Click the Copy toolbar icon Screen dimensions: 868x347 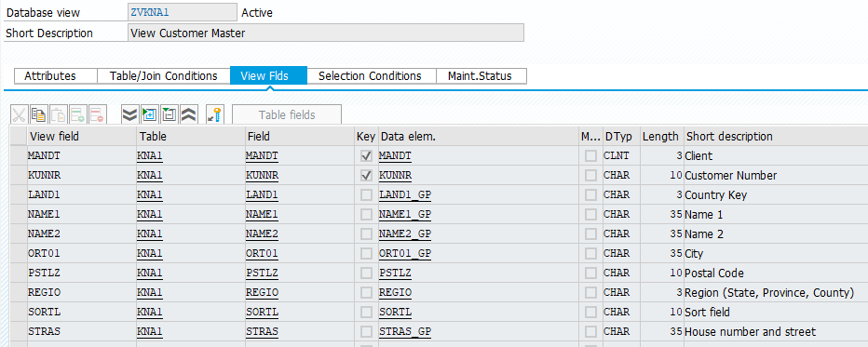pyautogui.click(x=39, y=115)
